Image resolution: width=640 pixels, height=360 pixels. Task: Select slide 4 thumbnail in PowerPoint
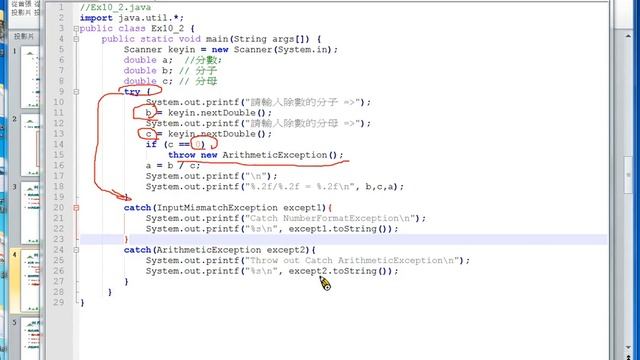point(30,281)
